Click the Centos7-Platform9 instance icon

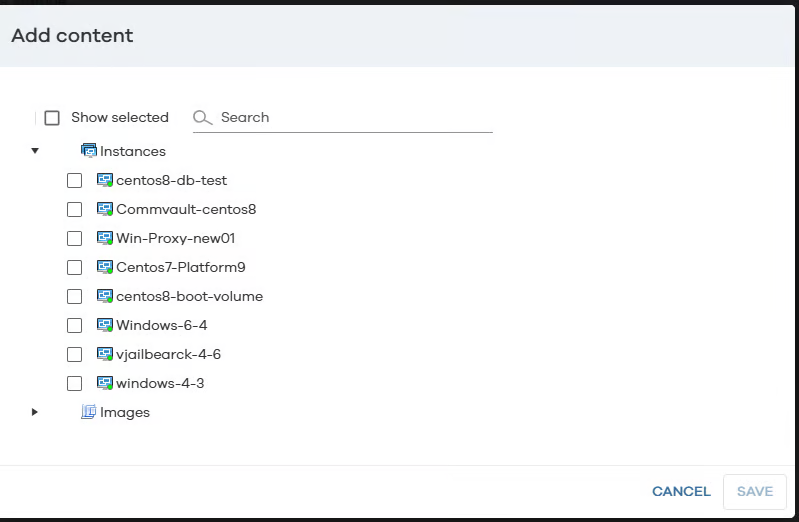105,267
